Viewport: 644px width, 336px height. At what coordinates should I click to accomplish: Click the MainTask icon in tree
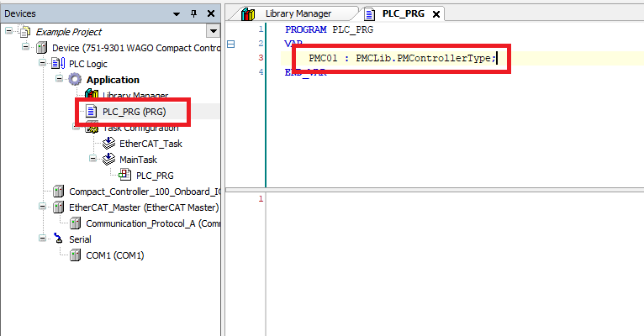108,160
